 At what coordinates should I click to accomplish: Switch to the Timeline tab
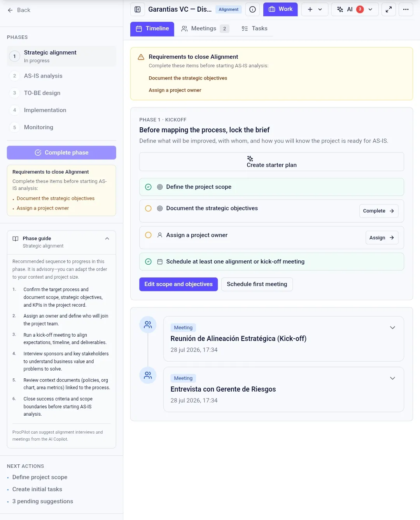152,29
